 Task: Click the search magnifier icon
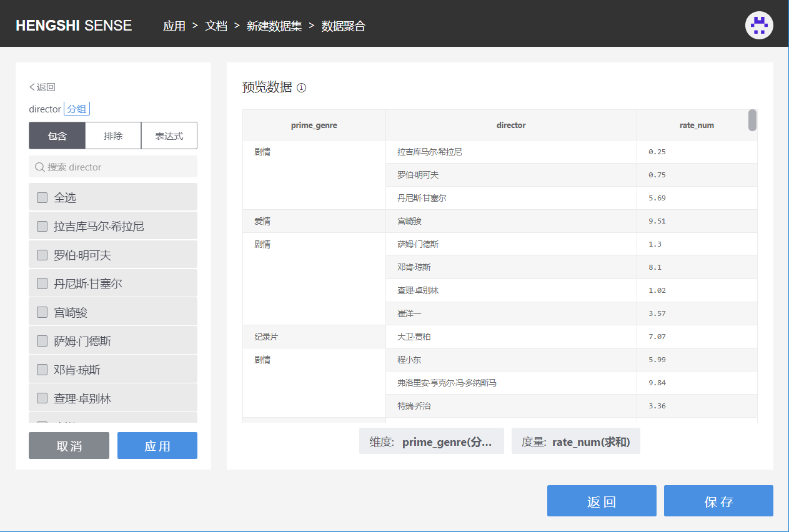pos(40,167)
